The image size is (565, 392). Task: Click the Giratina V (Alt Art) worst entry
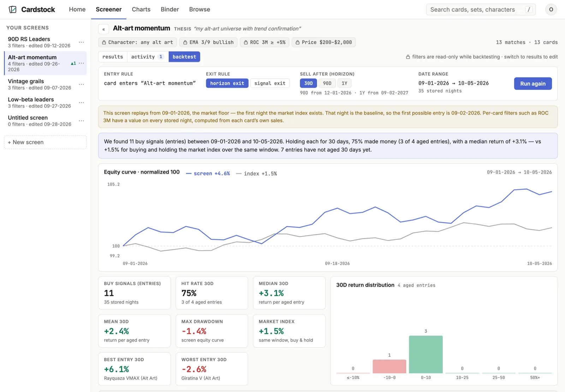pyautogui.click(x=212, y=369)
